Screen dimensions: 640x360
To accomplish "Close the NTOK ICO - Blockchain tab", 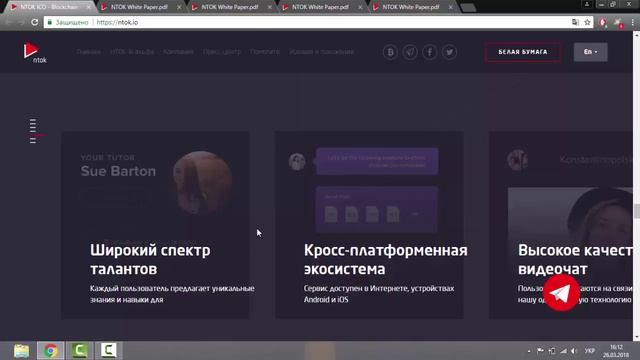I will coord(89,7).
